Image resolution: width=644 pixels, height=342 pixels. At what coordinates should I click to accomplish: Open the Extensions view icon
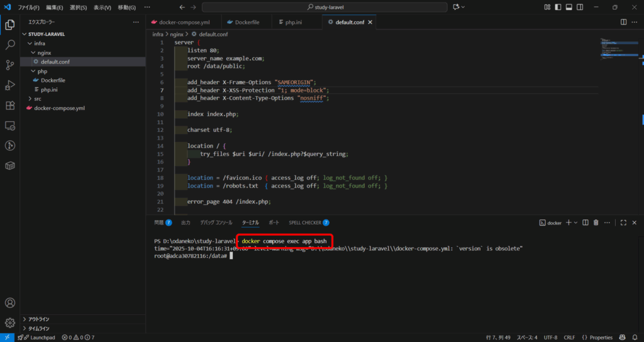[x=10, y=105]
